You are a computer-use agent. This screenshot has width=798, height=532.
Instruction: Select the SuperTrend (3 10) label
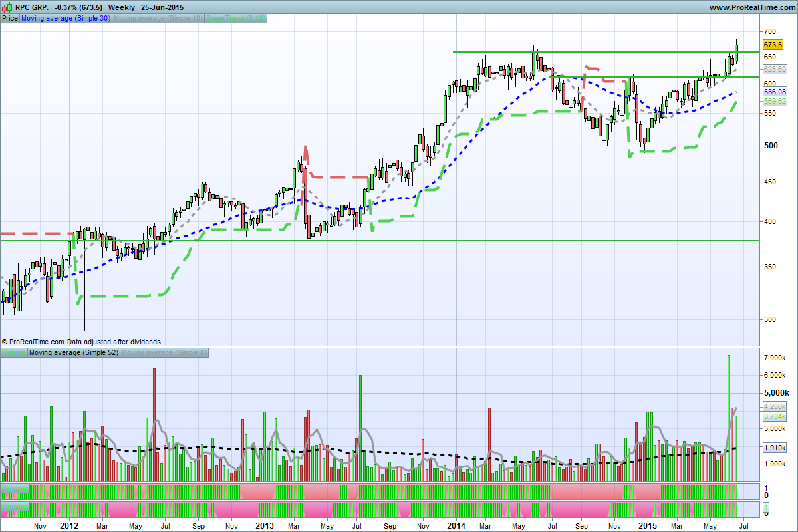point(236,19)
